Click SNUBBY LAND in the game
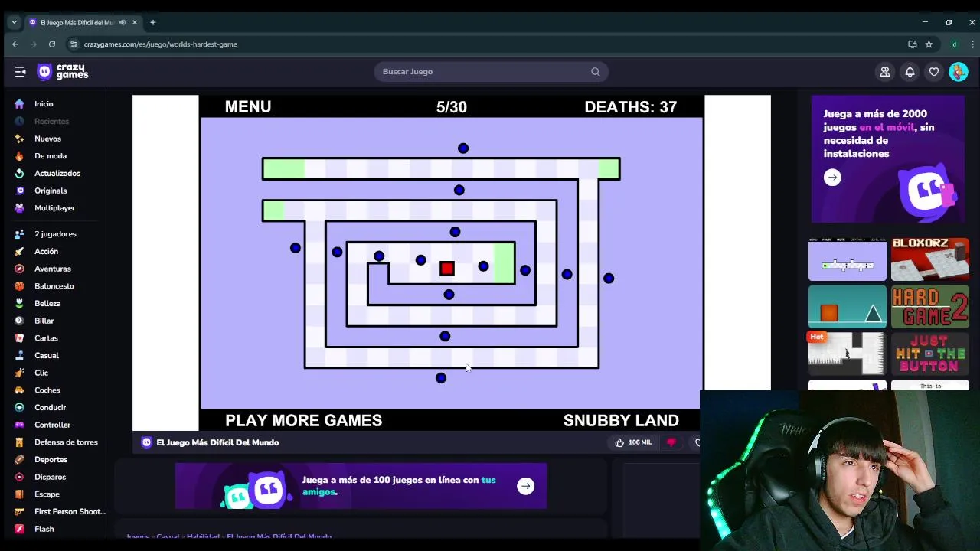Image resolution: width=980 pixels, height=551 pixels. point(621,420)
